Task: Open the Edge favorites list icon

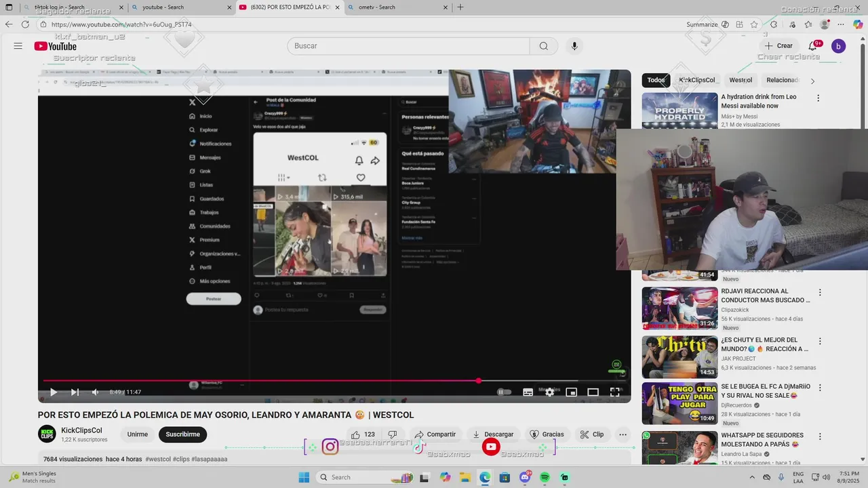Action: click(808, 24)
